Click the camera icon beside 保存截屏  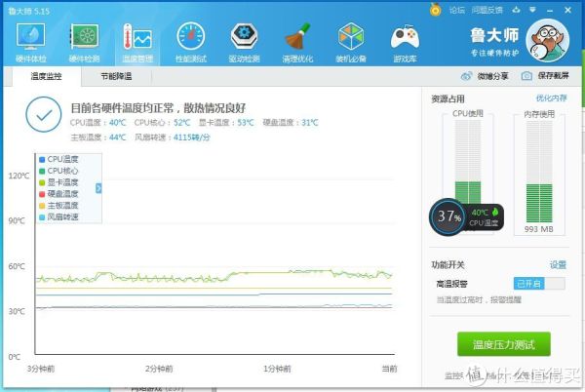point(526,76)
